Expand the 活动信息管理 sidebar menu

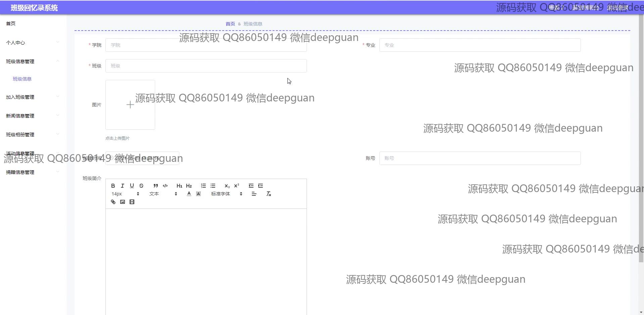(x=33, y=153)
